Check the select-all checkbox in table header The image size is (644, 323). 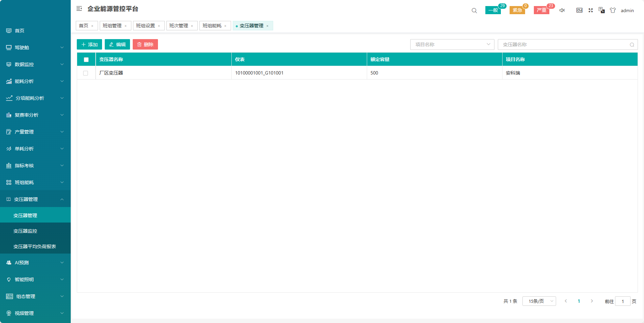[86, 60]
